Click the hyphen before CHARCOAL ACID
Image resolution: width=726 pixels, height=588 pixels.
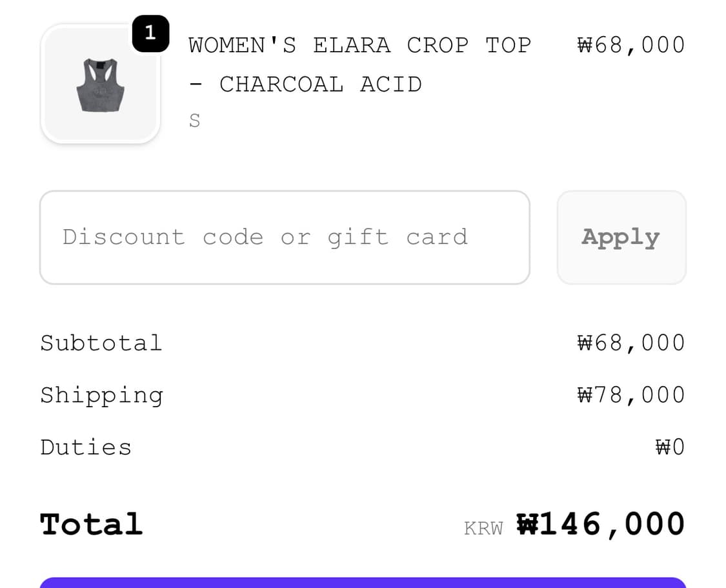coord(196,85)
